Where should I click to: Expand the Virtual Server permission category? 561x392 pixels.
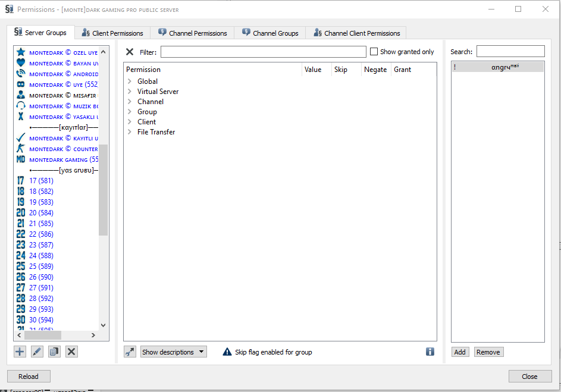tap(130, 91)
